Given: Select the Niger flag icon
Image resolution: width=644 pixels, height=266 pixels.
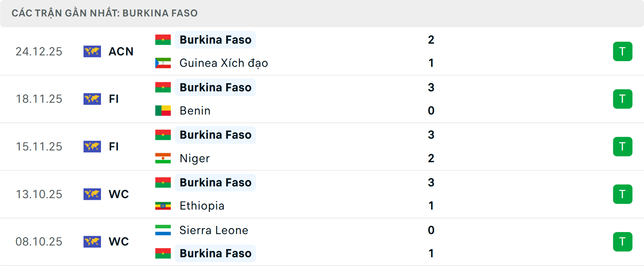Looking at the screenshot, I should point(163,158).
